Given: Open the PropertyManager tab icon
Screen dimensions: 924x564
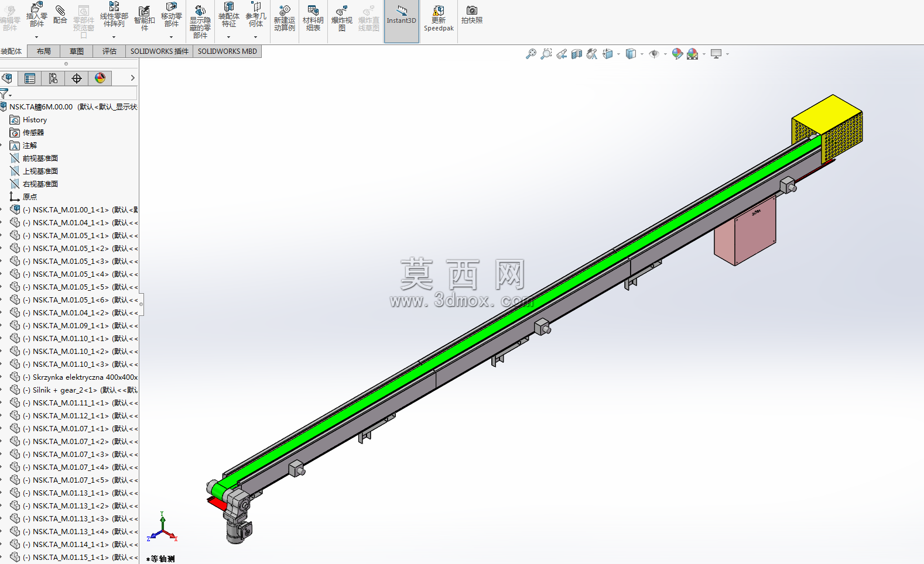Looking at the screenshot, I should (x=30, y=78).
